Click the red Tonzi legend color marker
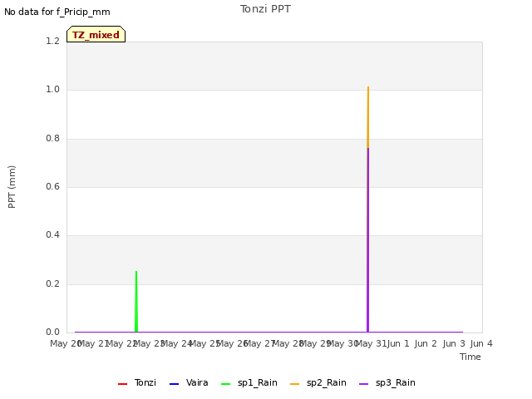 coord(122,384)
